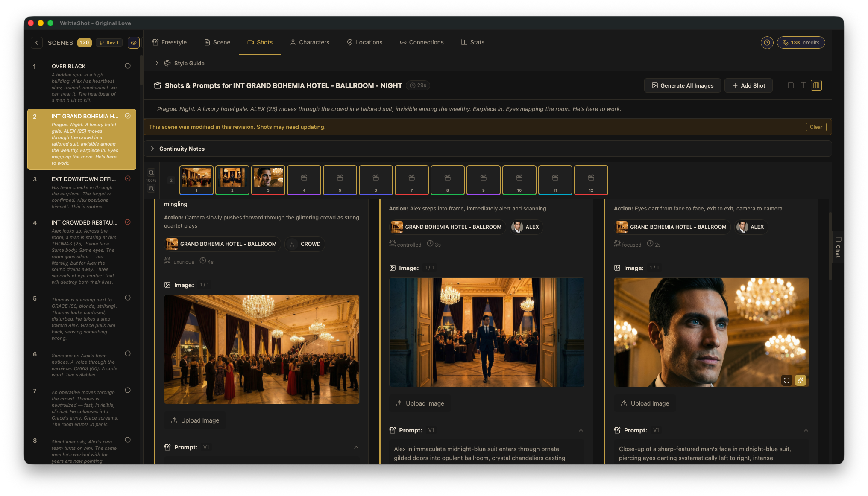The image size is (868, 496).
Task: Toggle the eye visibility icon in Scenes header
Action: click(x=133, y=42)
